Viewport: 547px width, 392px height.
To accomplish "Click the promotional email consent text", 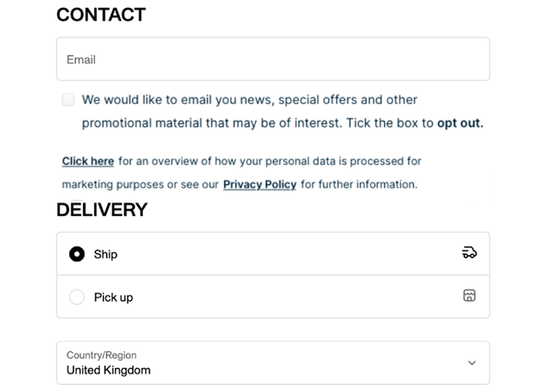I will click(x=250, y=100).
